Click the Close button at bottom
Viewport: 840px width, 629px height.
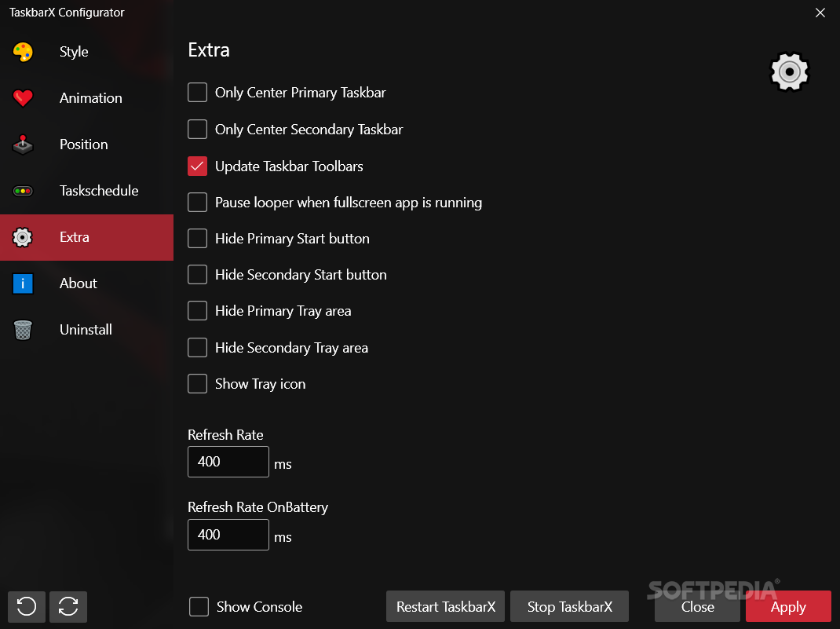(697, 606)
